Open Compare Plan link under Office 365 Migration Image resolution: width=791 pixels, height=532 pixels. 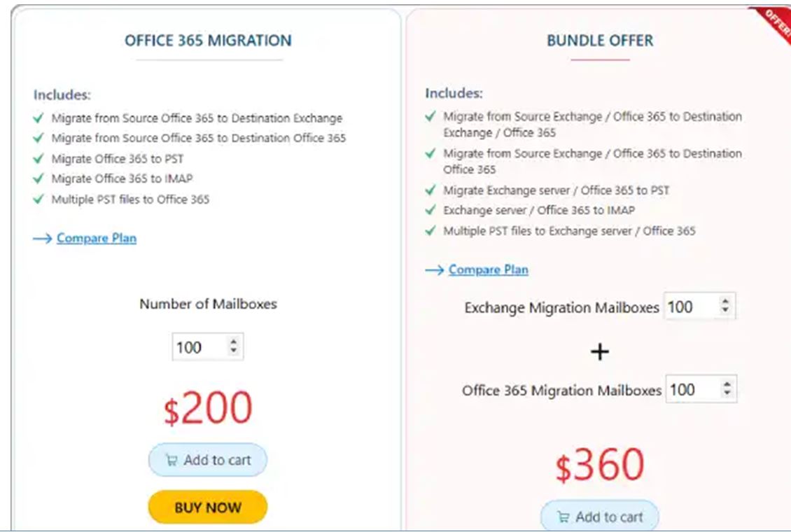[x=97, y=239]
